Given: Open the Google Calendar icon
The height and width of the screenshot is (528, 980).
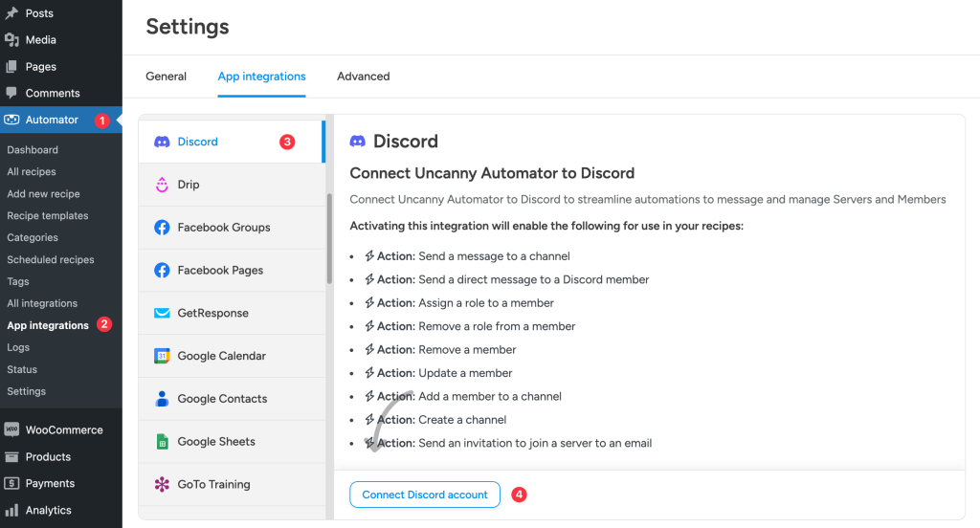Looking at the screenshot, I should click(162, 356).
